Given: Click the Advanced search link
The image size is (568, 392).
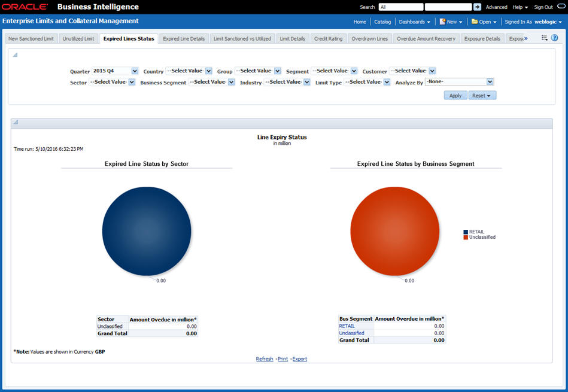Looking at the screenshot, I should (x=496, y=7).
